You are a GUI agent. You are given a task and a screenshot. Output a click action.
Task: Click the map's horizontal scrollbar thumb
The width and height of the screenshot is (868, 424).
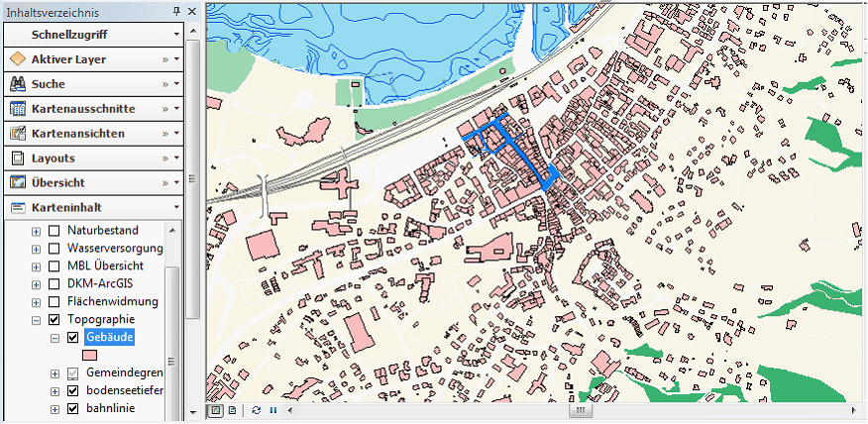(x=580, y=410)
